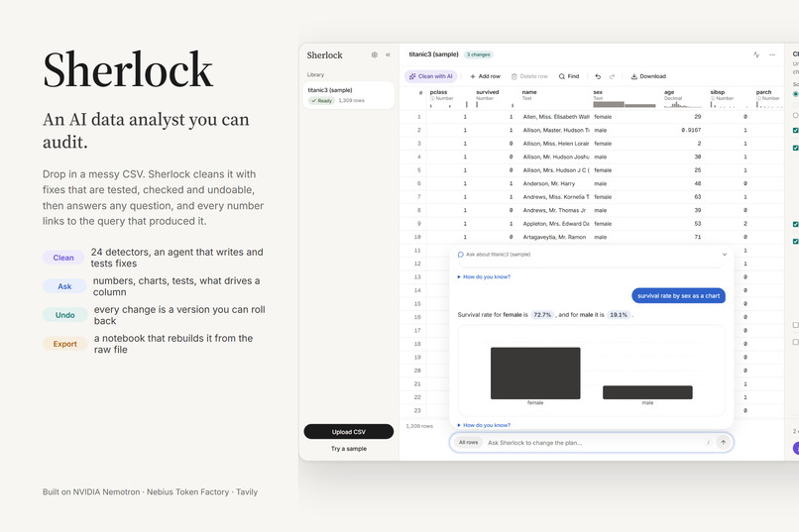The image size is (799, 532).
Task: Expand the How do you know? below the chart
Action: [x=484, y=425]
